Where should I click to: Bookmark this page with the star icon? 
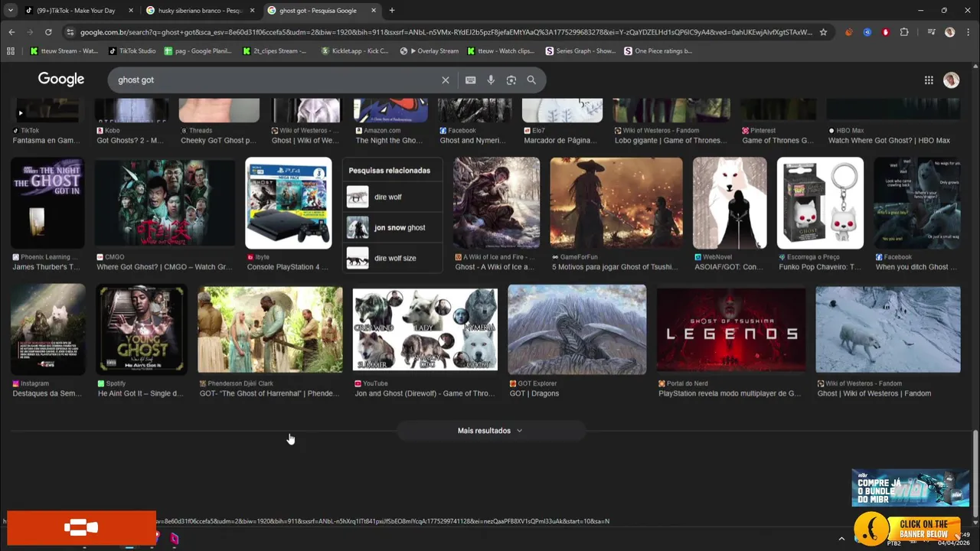tap(823, 32)
